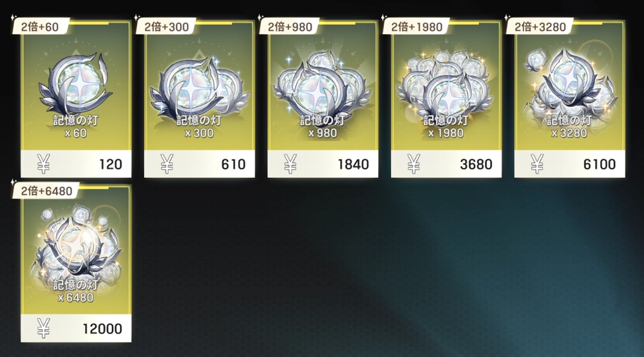644x357 pixels.
Task: Click the 2倍+1980 bonus label
Action: (x=417, y=26)
